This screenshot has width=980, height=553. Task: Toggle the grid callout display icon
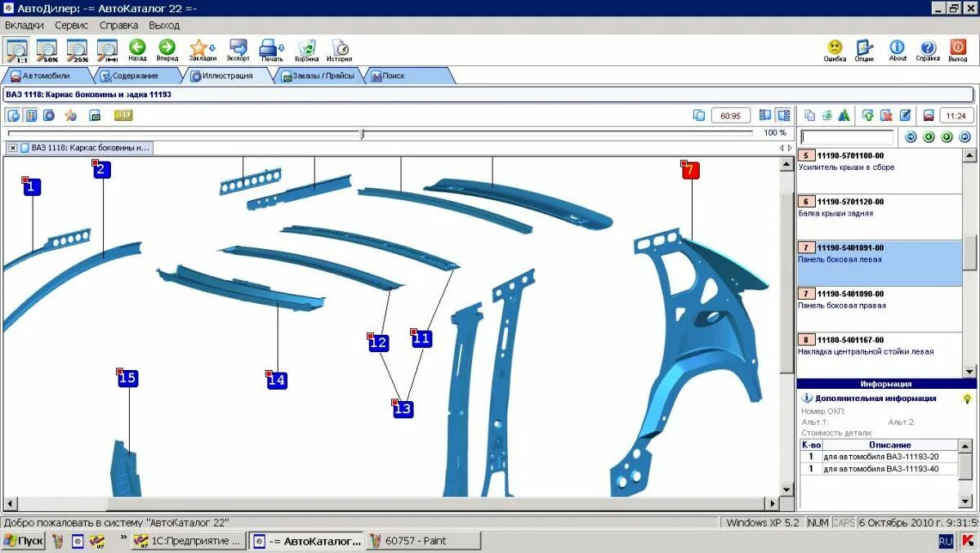point(31,115)
